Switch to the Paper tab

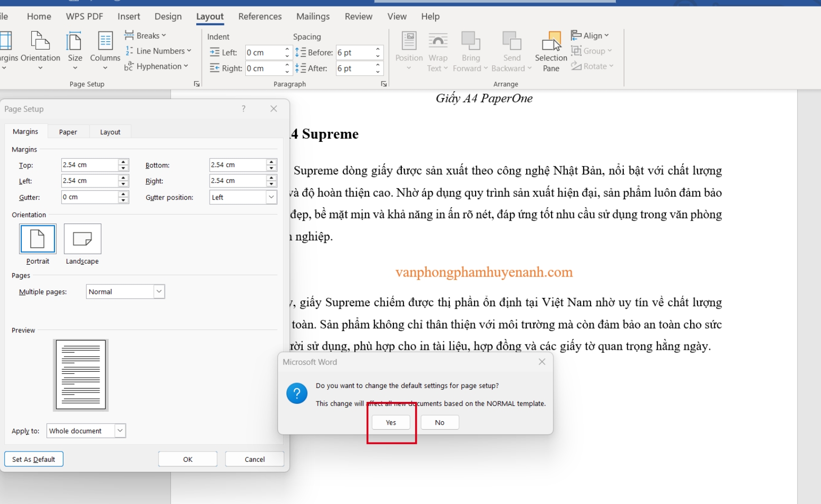click(x=68, y=132)
